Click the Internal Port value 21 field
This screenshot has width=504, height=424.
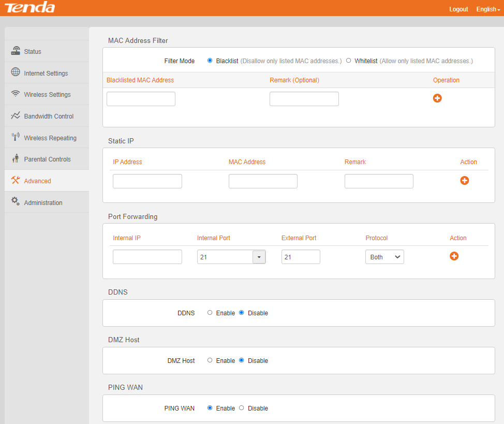click(225, 257)
